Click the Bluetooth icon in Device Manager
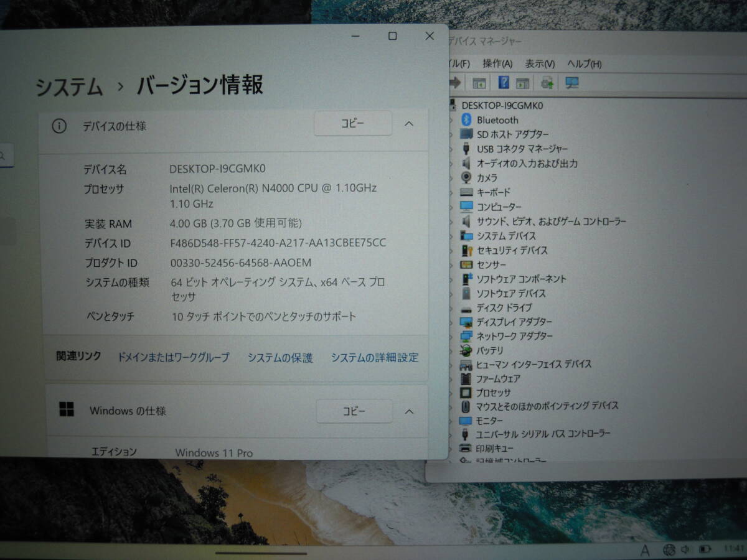 tap(467, 119)
